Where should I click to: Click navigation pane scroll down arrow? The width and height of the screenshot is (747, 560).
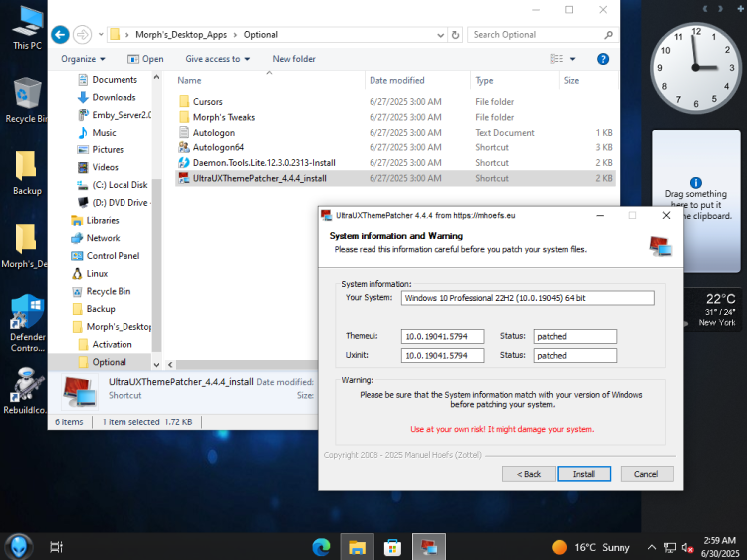click(156, 364)
